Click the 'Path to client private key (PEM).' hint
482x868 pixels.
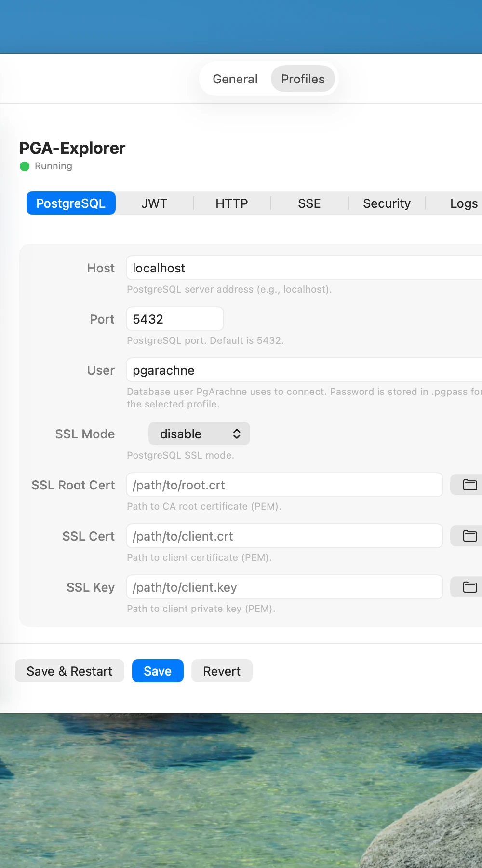tap(201, 609)
